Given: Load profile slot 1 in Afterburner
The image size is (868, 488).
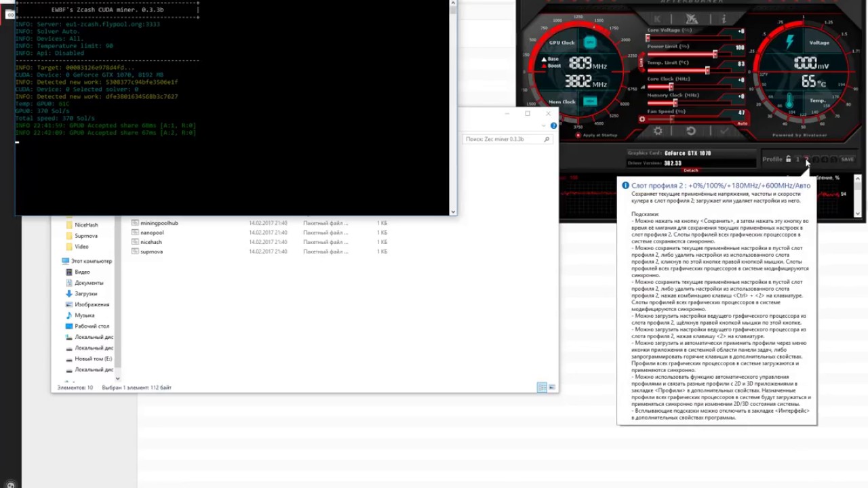Looking at the screenshot, I should coord(797,159).
